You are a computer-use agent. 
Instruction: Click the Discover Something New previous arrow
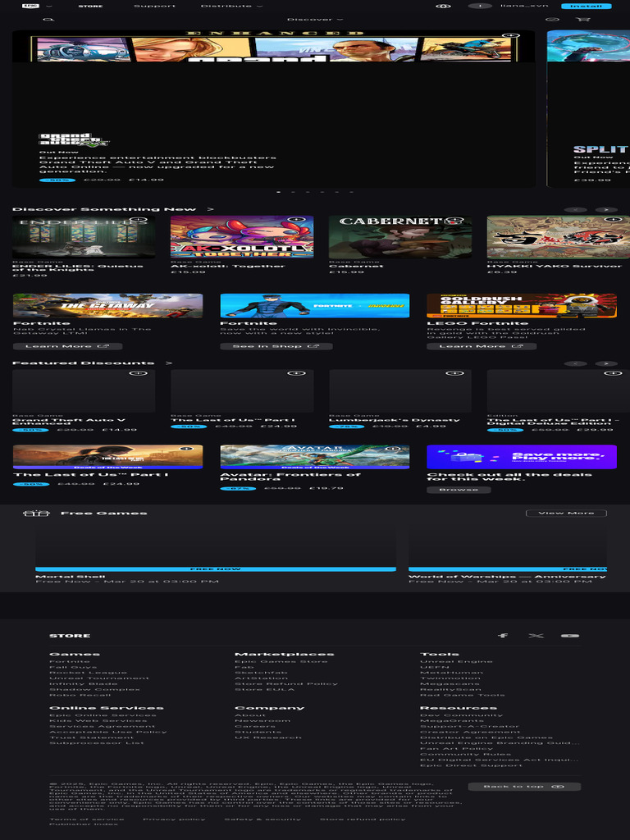[576, 210]
